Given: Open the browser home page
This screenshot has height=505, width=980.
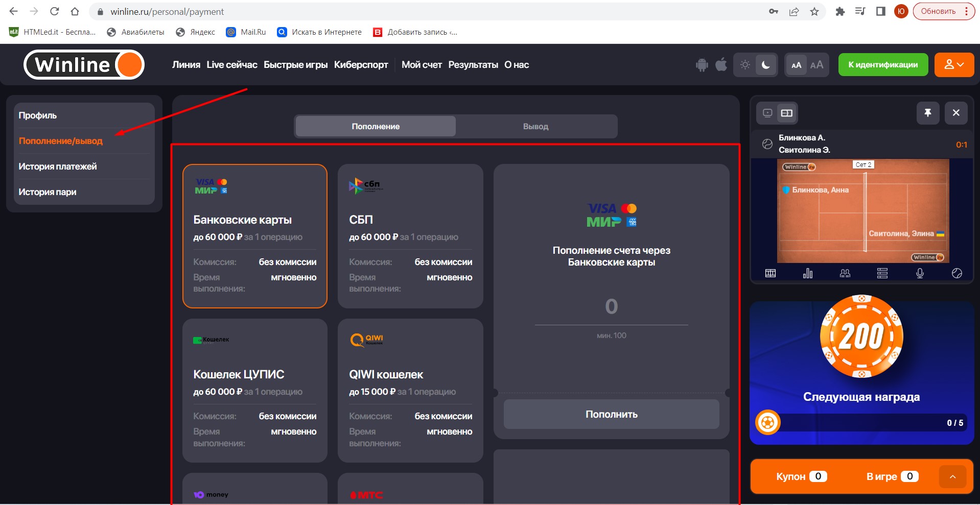Looking at the screenshot, I should coord(75,11).
